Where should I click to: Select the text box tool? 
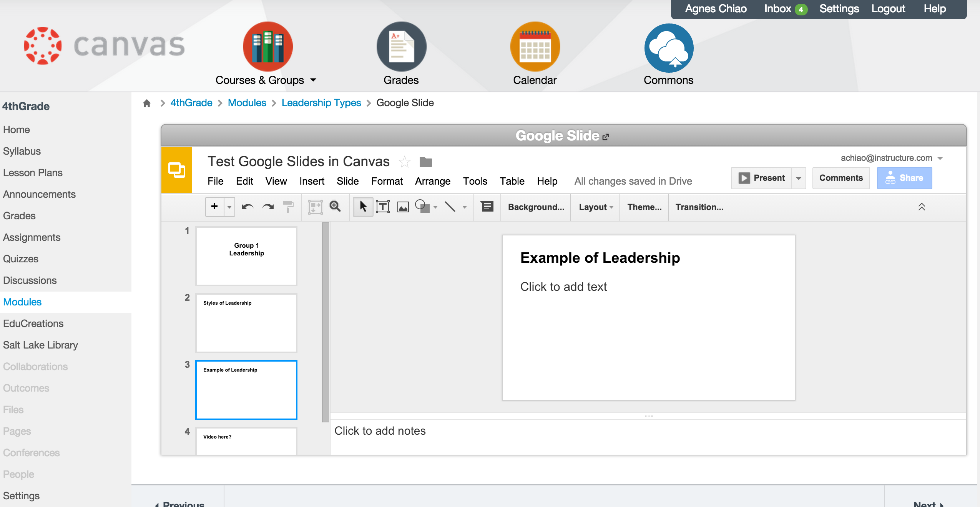click(383, 207)
